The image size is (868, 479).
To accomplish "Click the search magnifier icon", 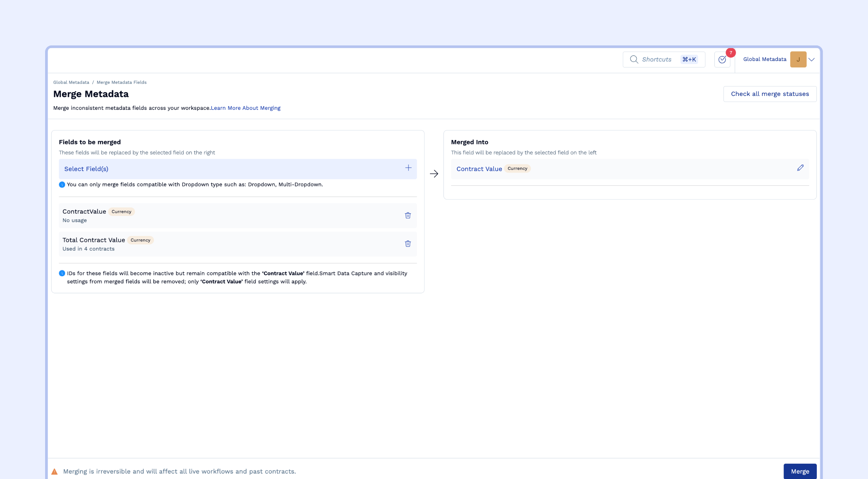I will pos(634,60).
